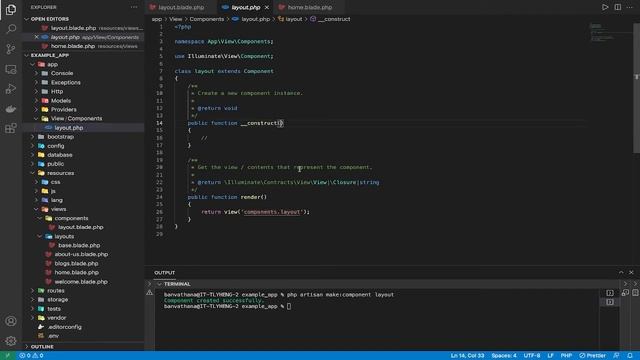Screen dimensions: 640x360
Task: Expand the vendor folder
Action: pos(56,318)
